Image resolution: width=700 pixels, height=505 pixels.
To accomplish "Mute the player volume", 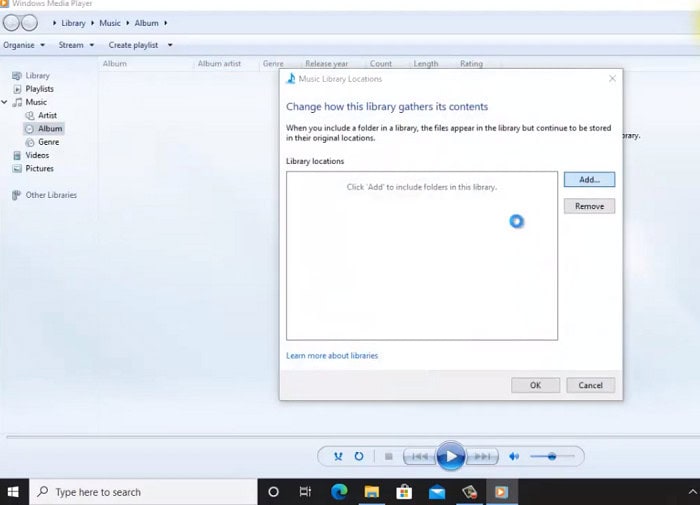I will pyautogui.click(x=514, y=456).
